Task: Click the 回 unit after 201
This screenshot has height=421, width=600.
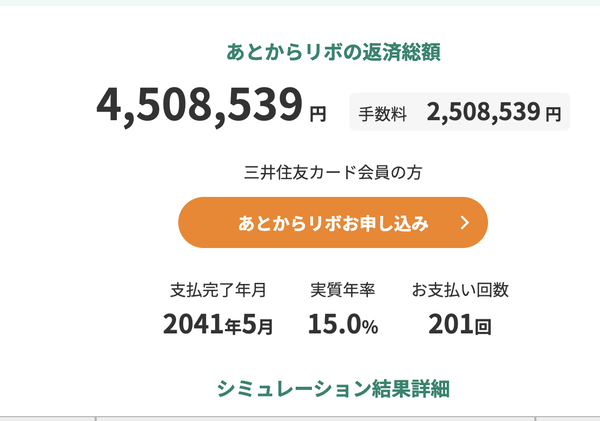Action: (x=483, y=327)
